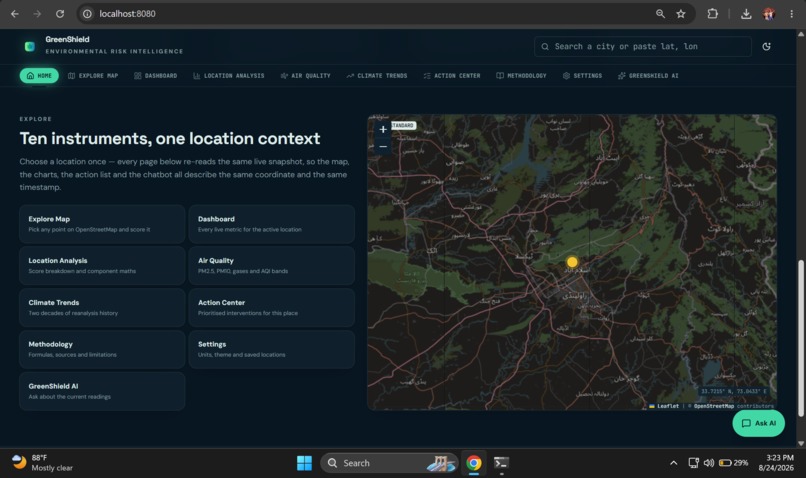Open Location Analysis tab
806x478 pixels.
coord(229,76)
